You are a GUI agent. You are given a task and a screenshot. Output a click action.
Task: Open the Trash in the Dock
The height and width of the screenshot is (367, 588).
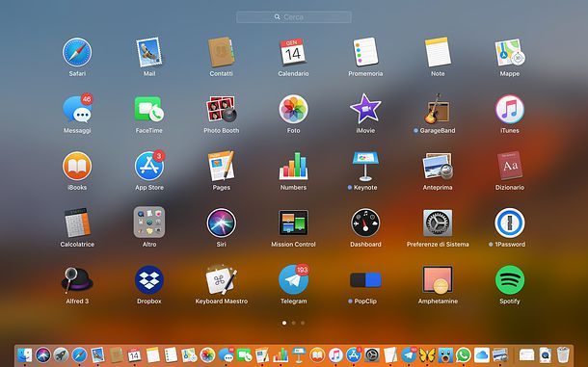(x=563, y=354)
